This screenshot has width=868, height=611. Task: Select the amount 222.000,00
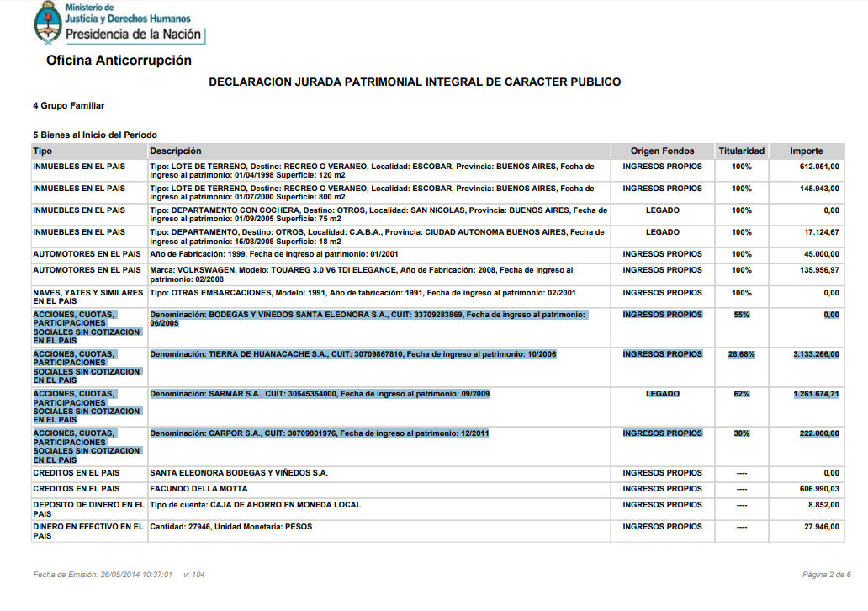(x=819, y=433)
